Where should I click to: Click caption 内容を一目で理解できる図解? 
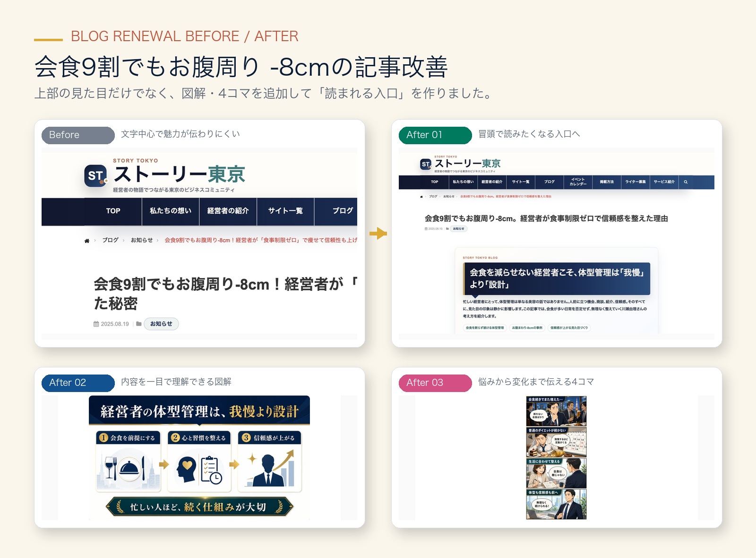point(176,382)
